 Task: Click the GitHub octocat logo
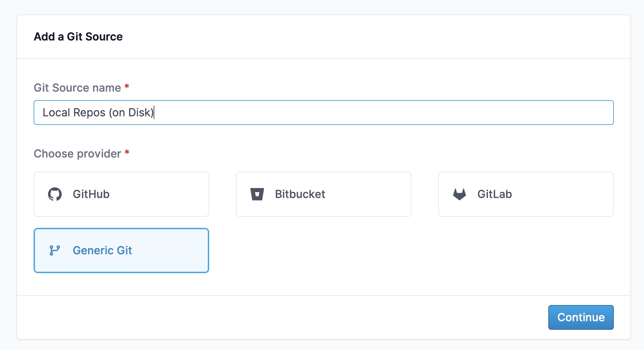tap(55, 194)
